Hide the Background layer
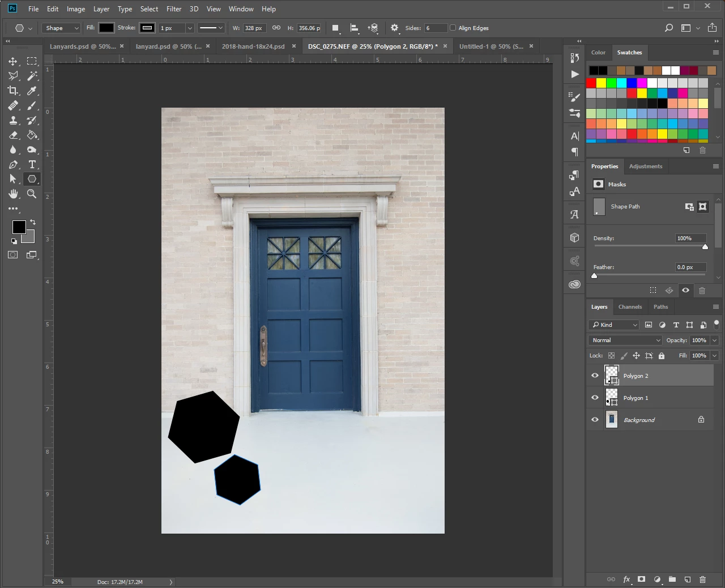 click(595, 420)
